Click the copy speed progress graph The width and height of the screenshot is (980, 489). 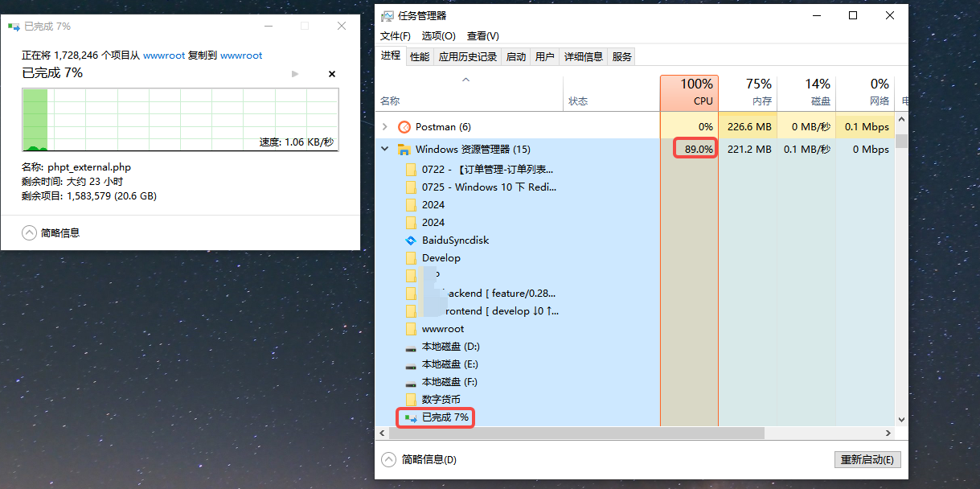click(180, 120)
